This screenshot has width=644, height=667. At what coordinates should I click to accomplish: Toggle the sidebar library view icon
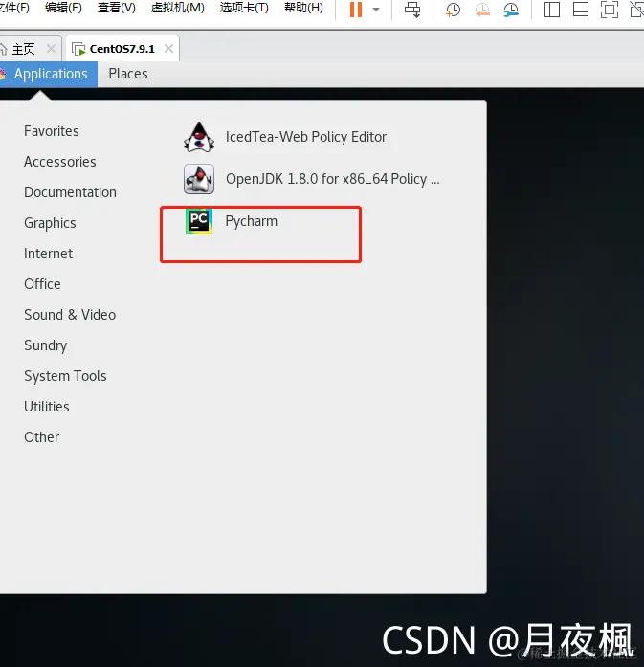coord(552,10)
